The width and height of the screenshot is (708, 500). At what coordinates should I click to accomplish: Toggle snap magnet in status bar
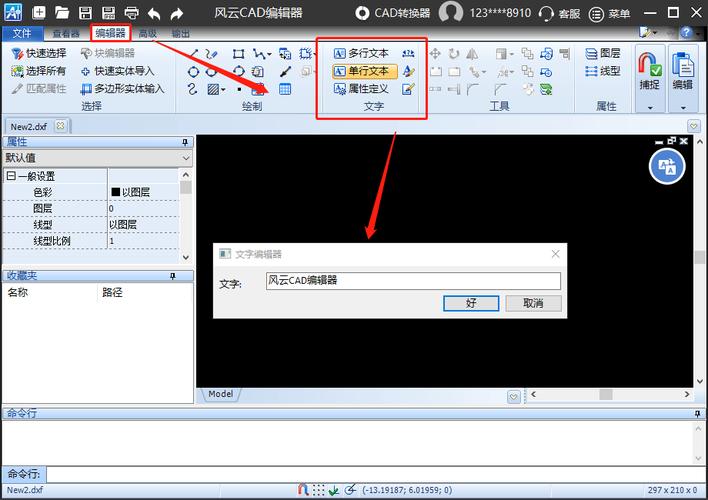pos(303,490)
